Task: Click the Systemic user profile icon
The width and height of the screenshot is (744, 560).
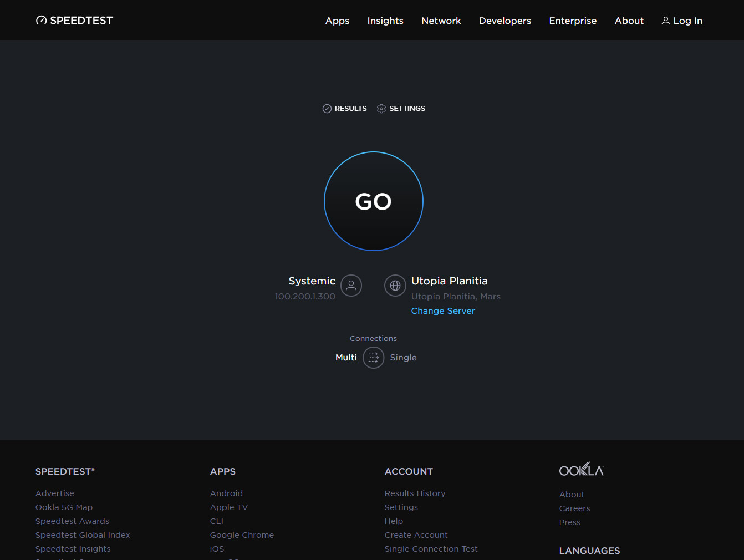Action: (351, 286)
